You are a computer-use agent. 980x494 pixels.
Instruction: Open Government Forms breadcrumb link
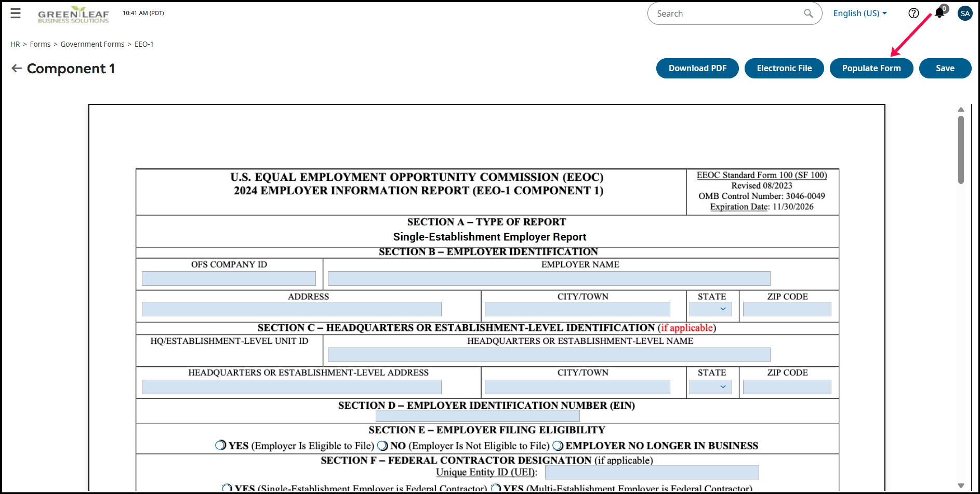92,44
